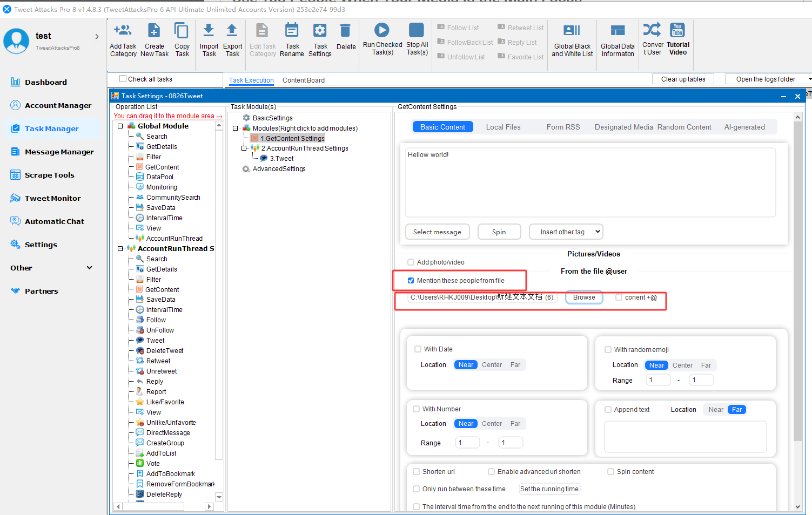Stop All Tasks icon
The height and width of the screenshot is (515, 812).
click(x=417, y=30)
